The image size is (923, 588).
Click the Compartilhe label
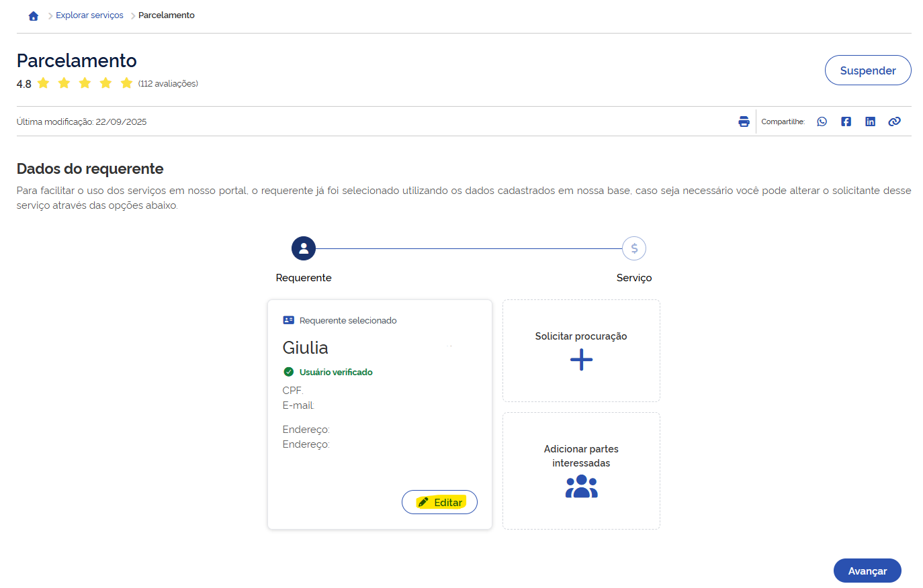coord(783,121)
